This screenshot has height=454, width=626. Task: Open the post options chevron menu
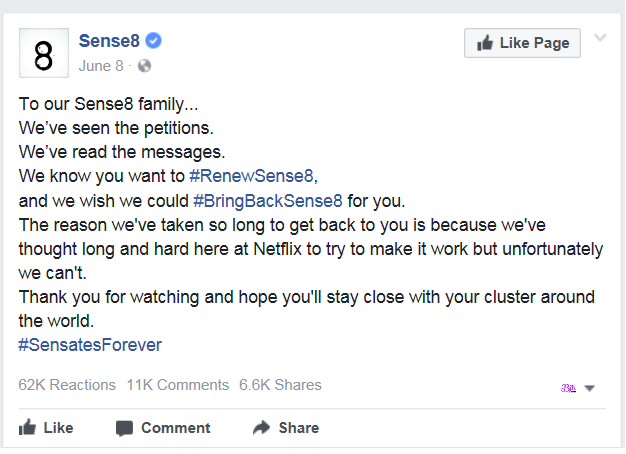pos(600,39)
